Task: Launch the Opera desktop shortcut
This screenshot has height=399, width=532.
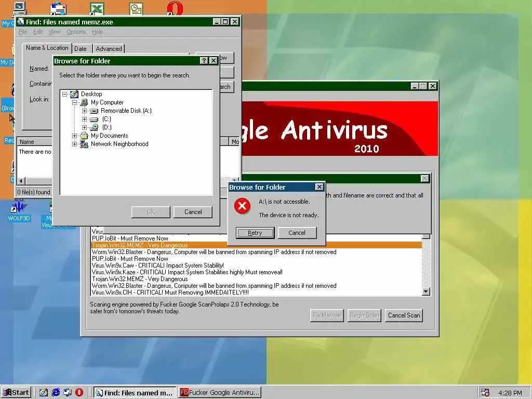Action: point(175,8)
